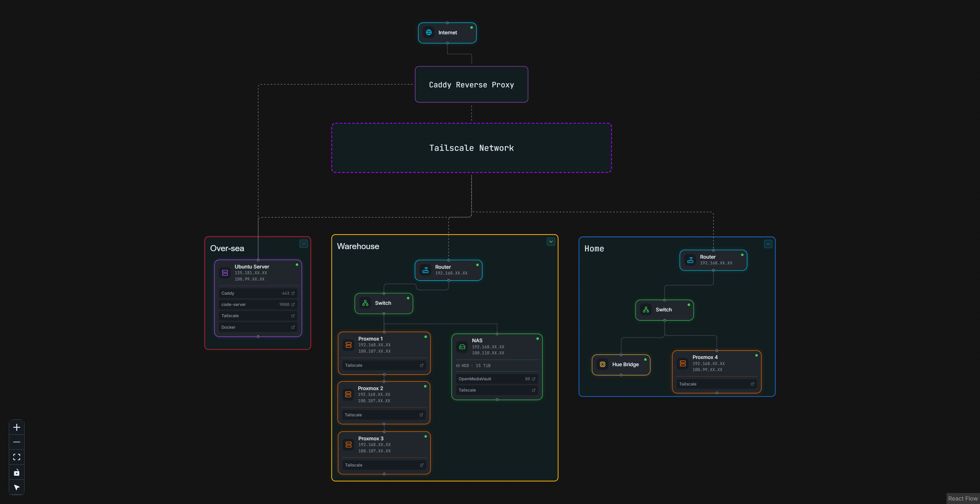The height and width of the screenshot is (504, 980).
Task: Click the zoom in plus control
Action: click(17, 427)
